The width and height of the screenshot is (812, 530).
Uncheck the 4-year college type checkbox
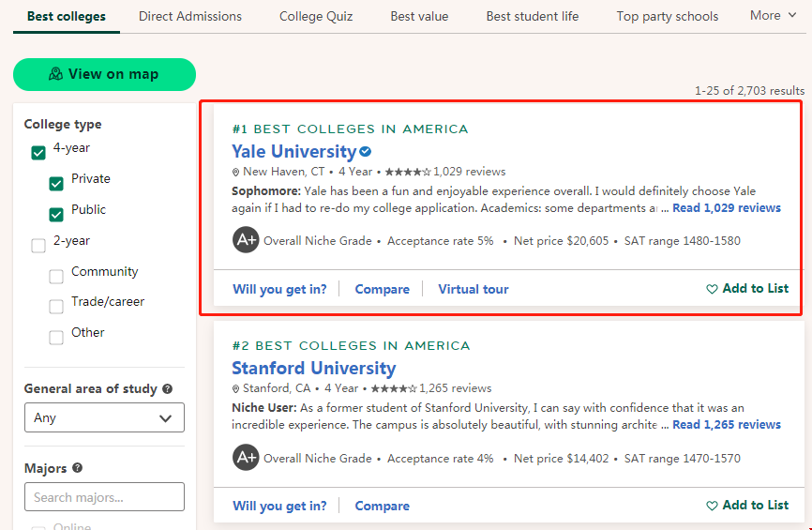[x=38, y=153]
